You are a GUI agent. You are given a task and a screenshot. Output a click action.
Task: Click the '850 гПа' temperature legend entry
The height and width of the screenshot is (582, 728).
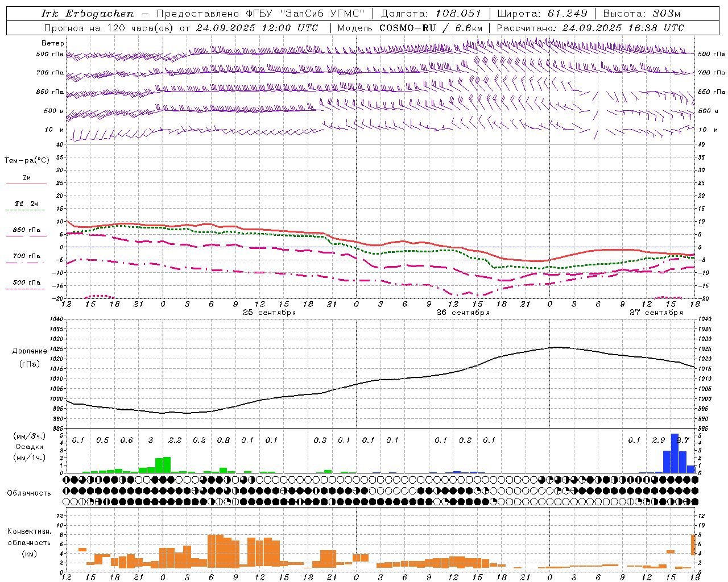tap(27, 230)
